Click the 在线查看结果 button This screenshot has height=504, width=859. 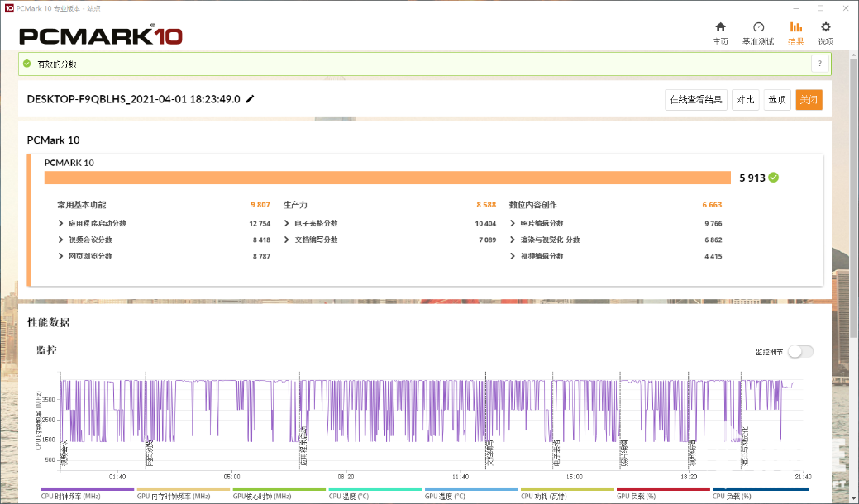point(696,100)
